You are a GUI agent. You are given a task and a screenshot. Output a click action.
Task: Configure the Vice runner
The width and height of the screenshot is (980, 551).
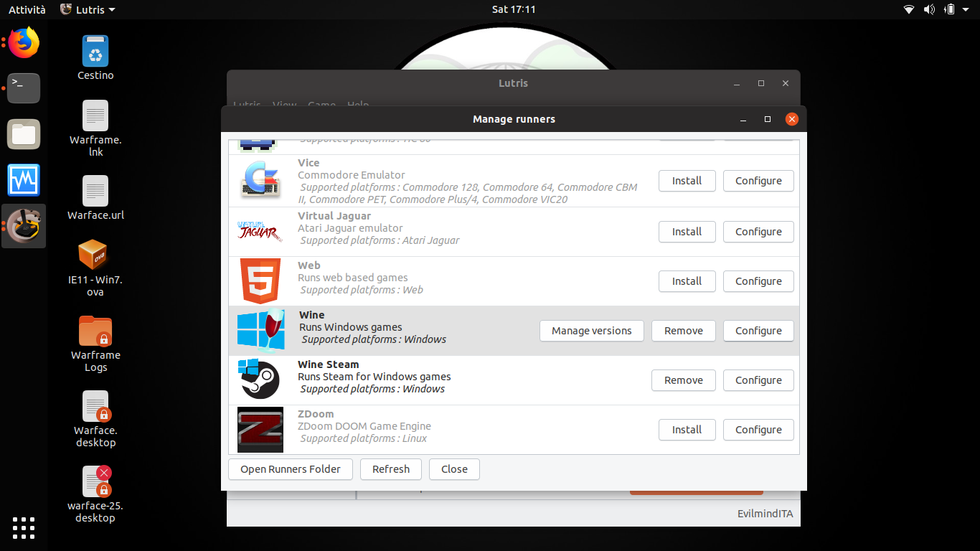point(758,181)
